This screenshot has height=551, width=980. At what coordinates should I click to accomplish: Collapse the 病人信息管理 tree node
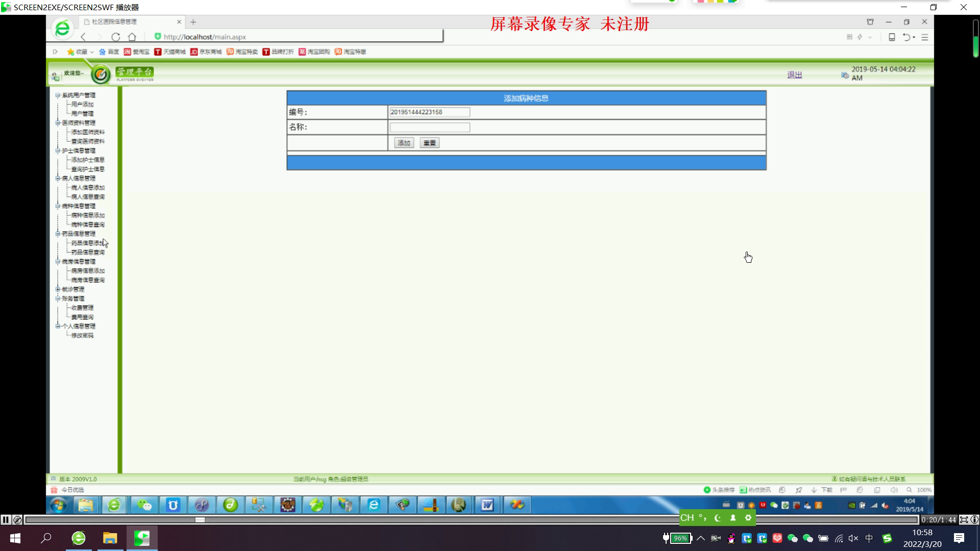pos(58,178)
